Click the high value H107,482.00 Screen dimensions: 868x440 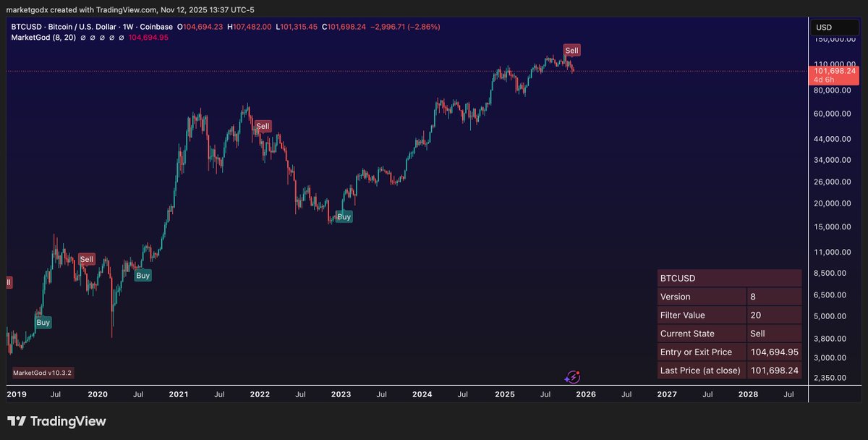pyautogui.click(x=250, y=27)
